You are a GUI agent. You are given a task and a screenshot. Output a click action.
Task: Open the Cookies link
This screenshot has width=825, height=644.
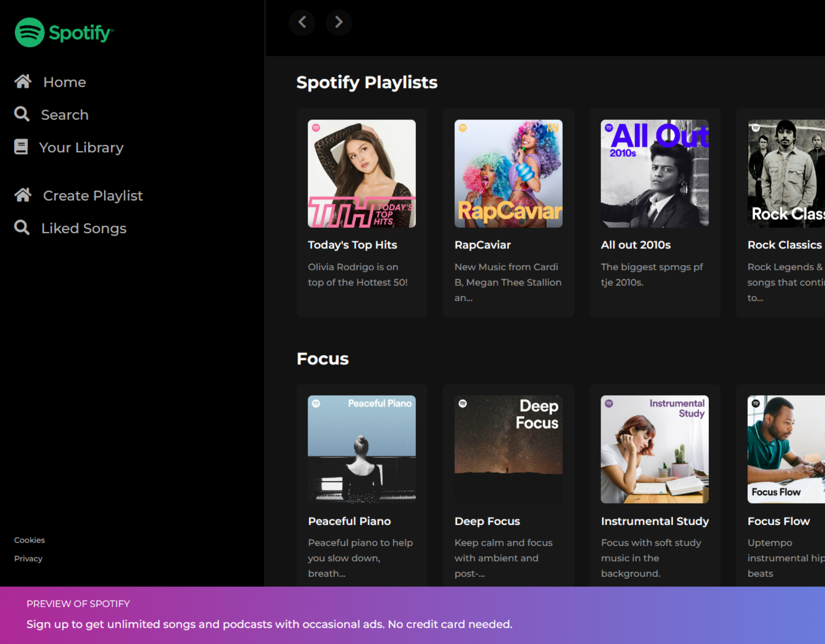point(29,540)
